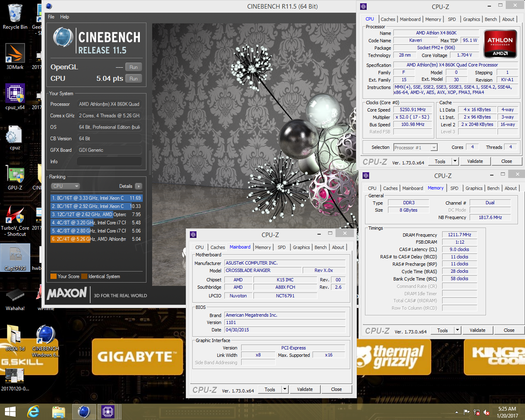The height and width of the screenshot is (420, 525).
Task: Select ranking entry 12C/12T AMD Opteron
Action: click(96, 215)
